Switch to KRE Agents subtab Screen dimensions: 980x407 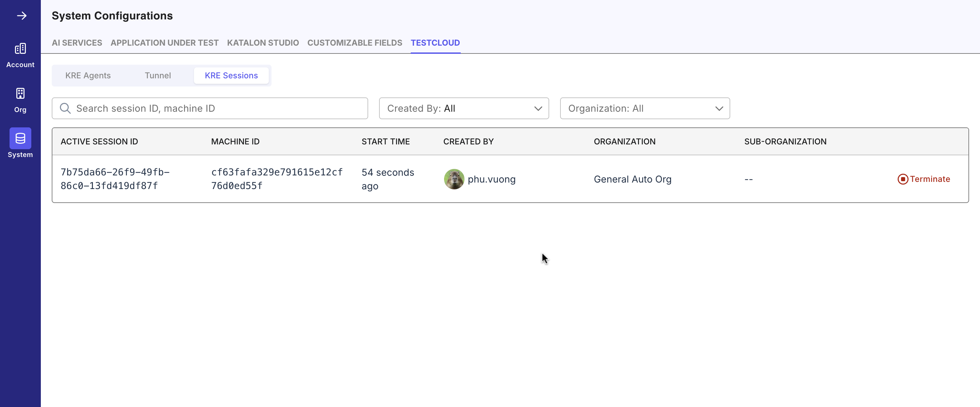[x=88, y=75]
